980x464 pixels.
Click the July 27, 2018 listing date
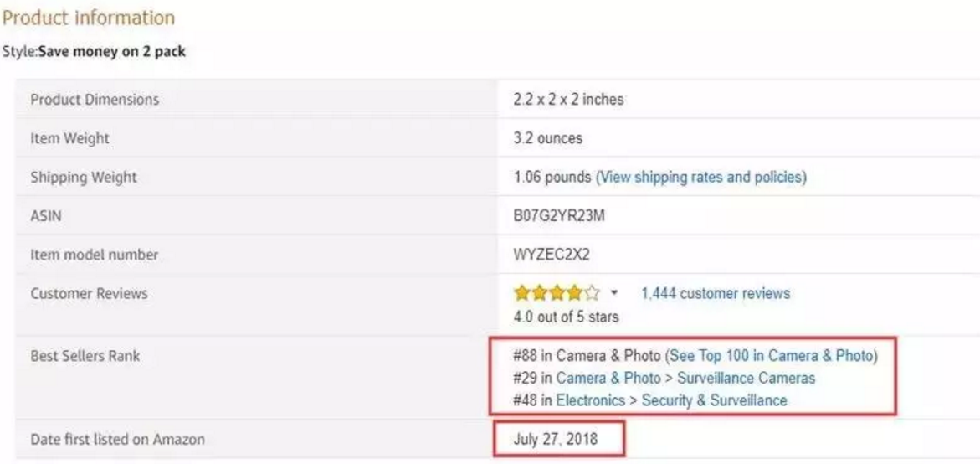[x=556, y=438]
